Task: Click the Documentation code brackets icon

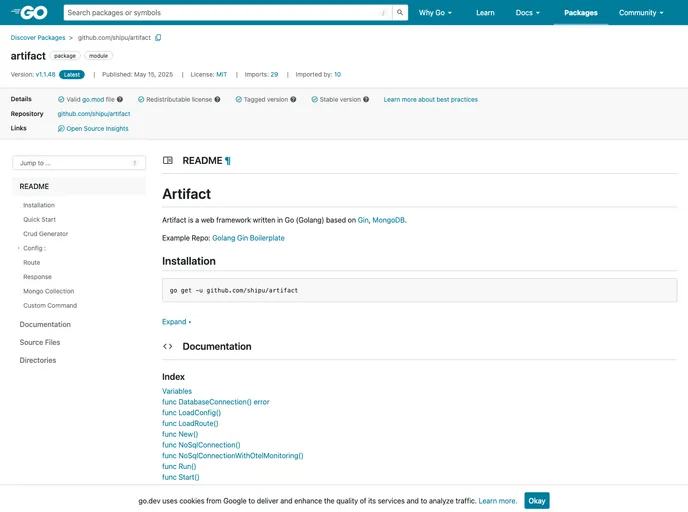Action: (168, 346)
